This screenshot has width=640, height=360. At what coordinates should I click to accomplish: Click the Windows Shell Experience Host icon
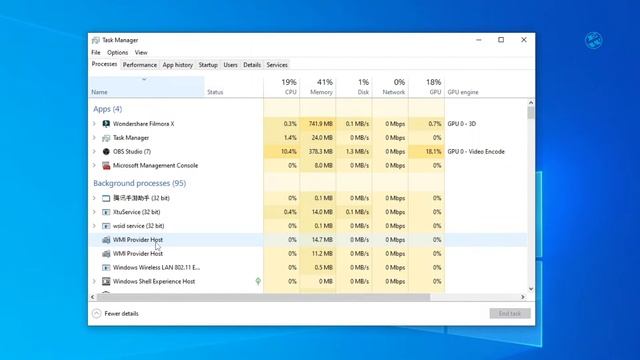point(106,281)
